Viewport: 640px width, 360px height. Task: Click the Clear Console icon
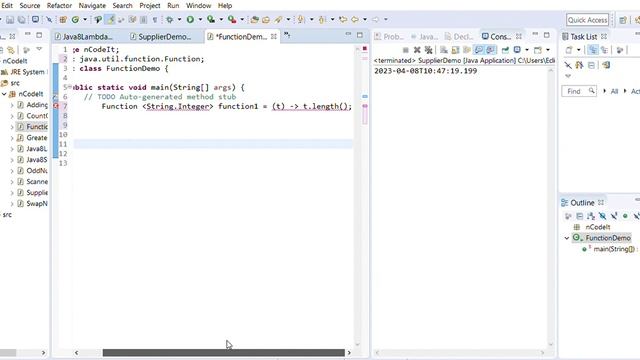tap(444, 50)
